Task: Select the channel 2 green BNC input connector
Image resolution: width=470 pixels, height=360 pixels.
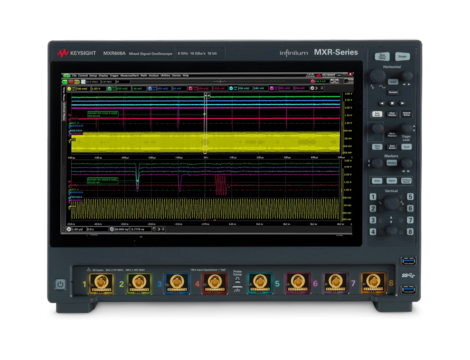Action: tap(139, 283)
